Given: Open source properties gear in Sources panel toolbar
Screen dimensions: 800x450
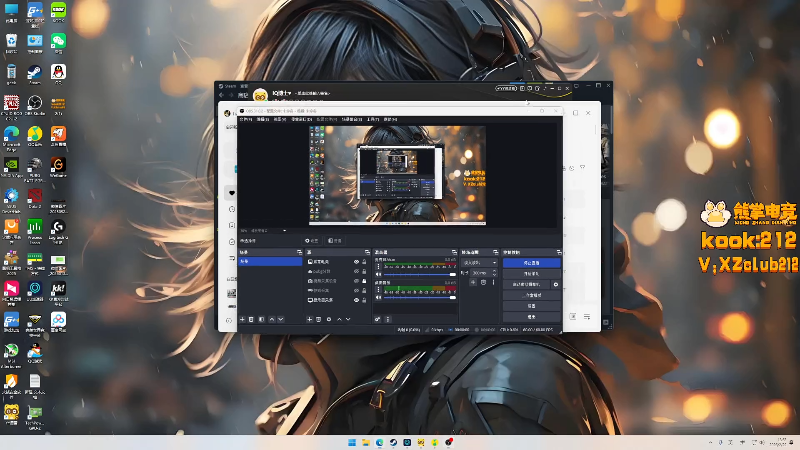Looking at the screenshot, I should tap(329, 319).
